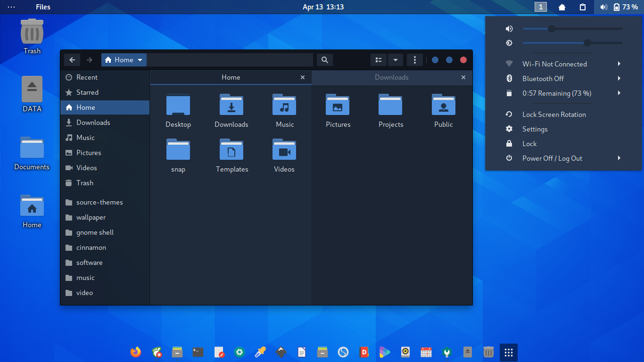The height and width of the screenshot is (362, 644).
Task: Open the color picker dropper in dock
Action: tap(260, 352)
